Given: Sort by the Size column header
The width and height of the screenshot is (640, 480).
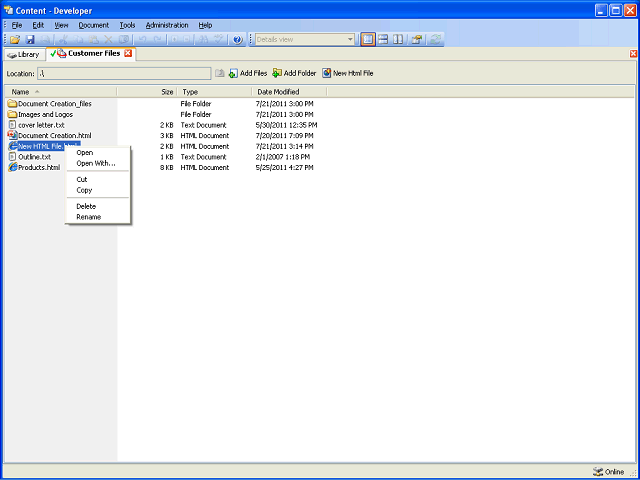Looking at the screenshot, I should pyautogui.click(x=147, y=92).
